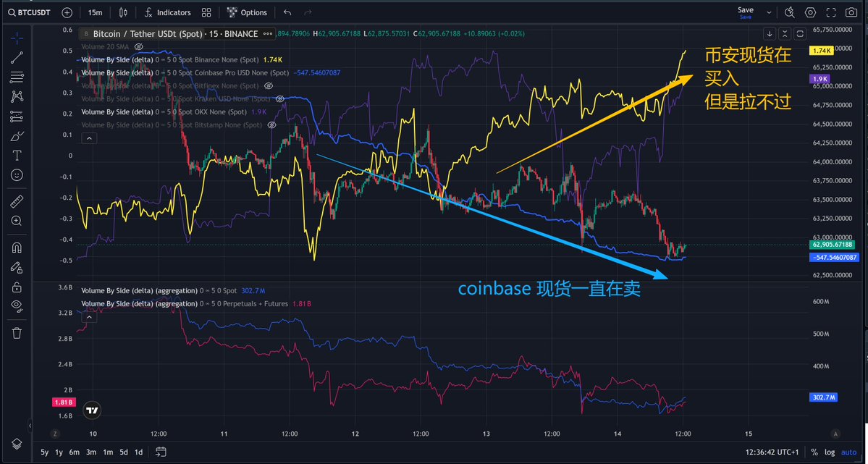868x464 pixels.
Task: Toggle percent scale mode
Action: tap(814, 452)
